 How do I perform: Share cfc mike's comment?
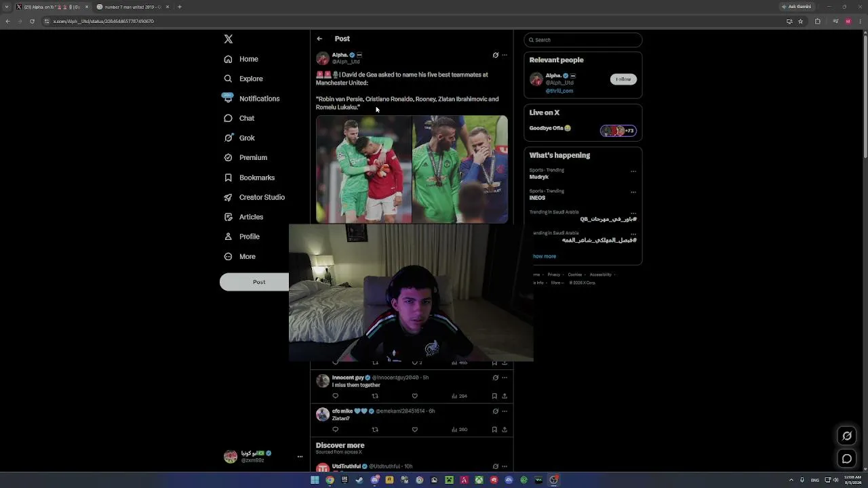tap(505, 429)
